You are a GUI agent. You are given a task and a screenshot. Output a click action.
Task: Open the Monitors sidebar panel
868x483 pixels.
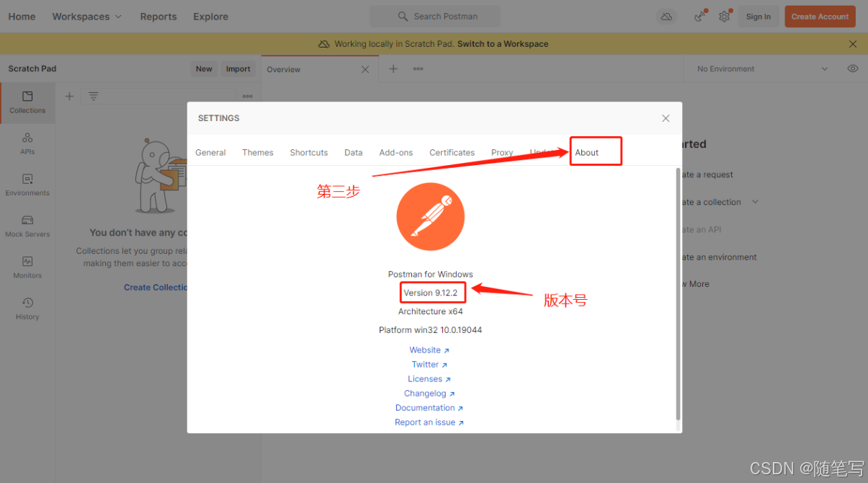pyautogui.click(x=27, y=267)
